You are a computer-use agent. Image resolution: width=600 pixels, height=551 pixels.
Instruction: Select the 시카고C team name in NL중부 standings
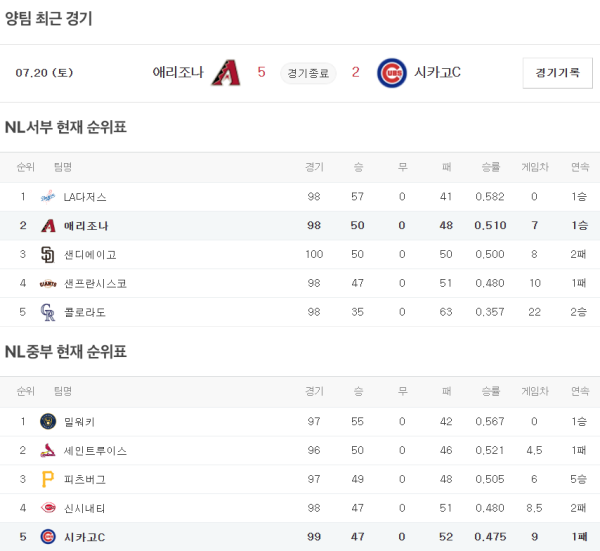(85, 537)
